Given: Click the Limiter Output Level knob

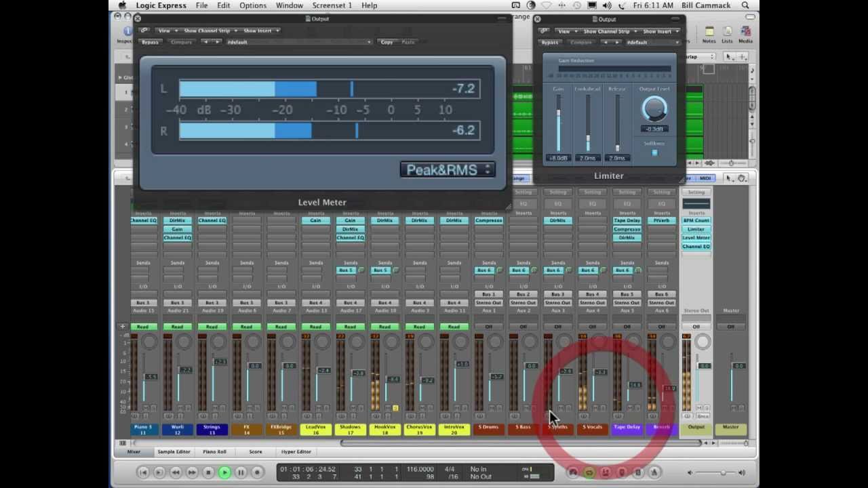Looking at the screenshot, I should 654,108.
